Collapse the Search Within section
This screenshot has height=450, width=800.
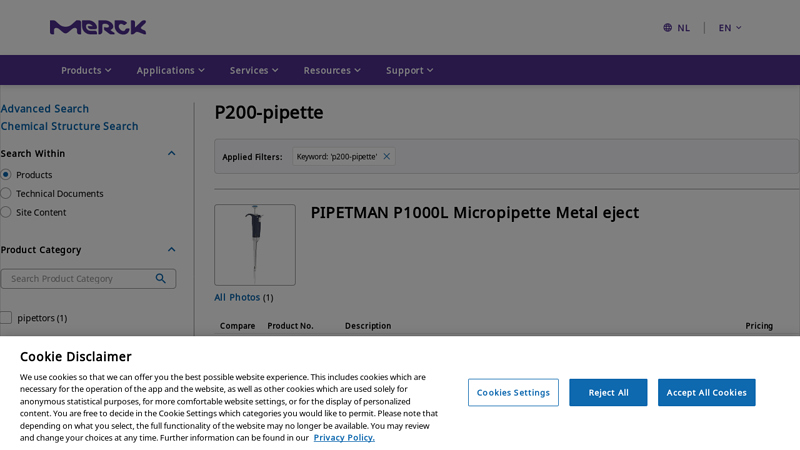tap(171, 154)
